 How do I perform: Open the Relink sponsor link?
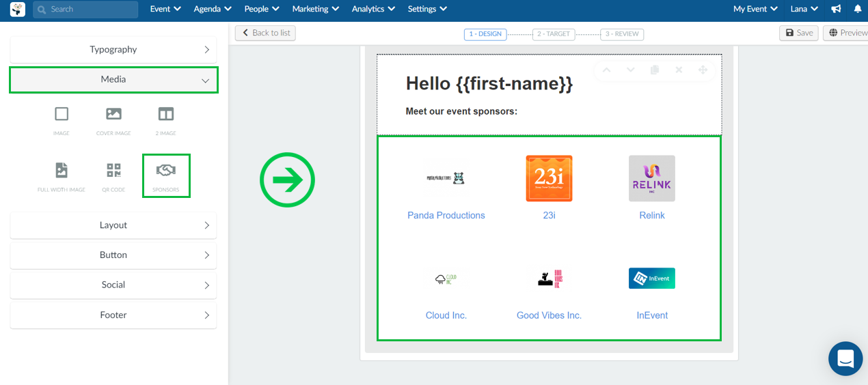(x=652, y=216)
